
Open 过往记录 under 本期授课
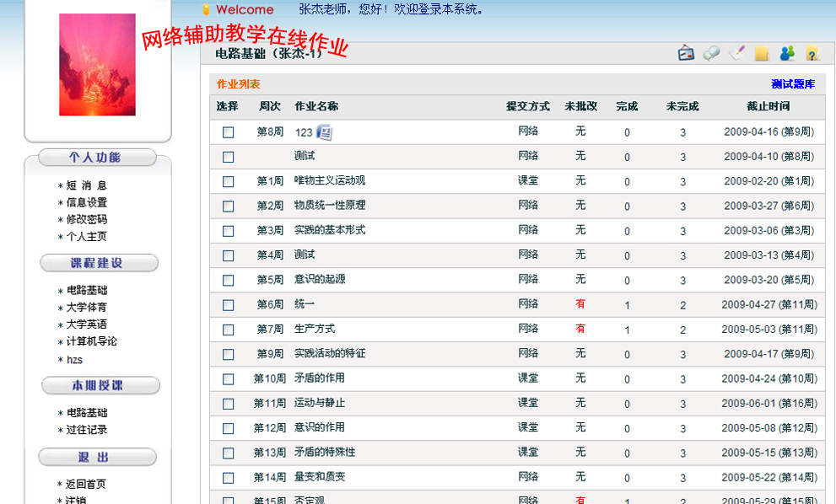coord(86,430)
